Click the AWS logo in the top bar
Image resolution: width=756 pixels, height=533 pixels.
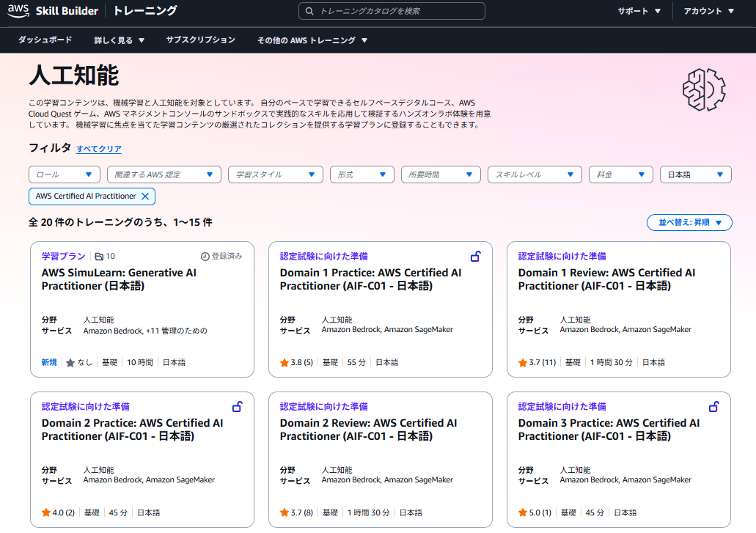pyautogui.click(x=18, y=11)
